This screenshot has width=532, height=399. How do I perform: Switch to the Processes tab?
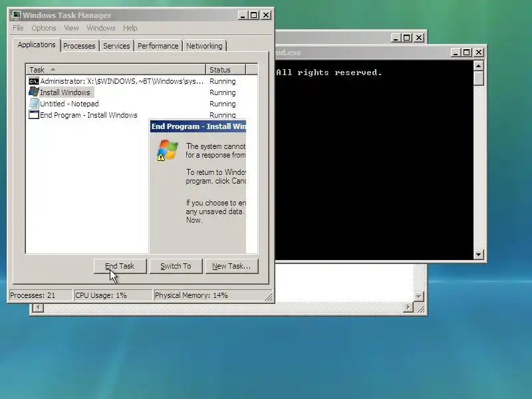[79, 46]
